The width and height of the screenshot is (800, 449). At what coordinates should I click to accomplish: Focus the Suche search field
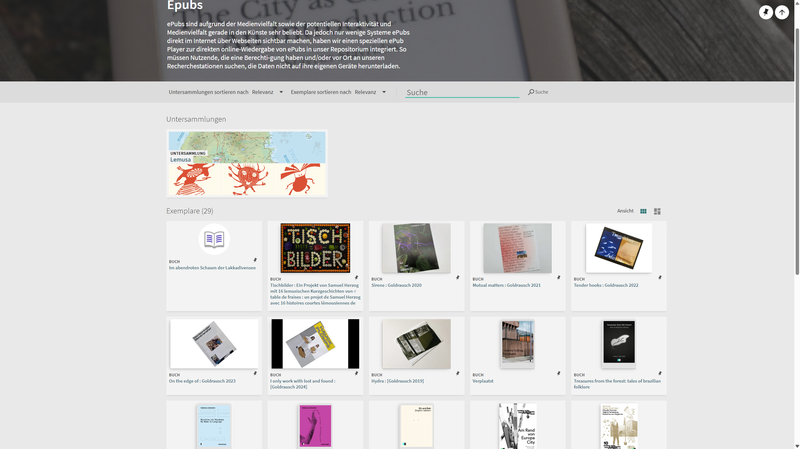pyautogui.click(x=462, y=92)
